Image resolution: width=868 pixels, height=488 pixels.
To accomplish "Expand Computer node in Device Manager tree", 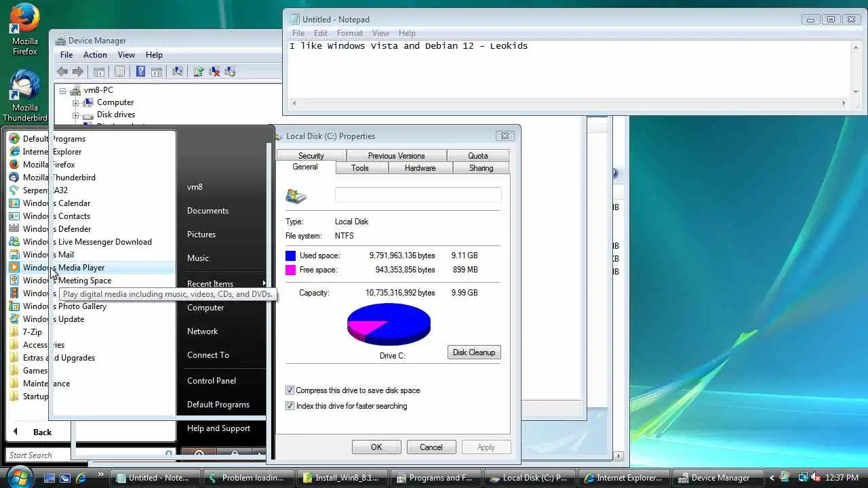I will click(76, 103).
